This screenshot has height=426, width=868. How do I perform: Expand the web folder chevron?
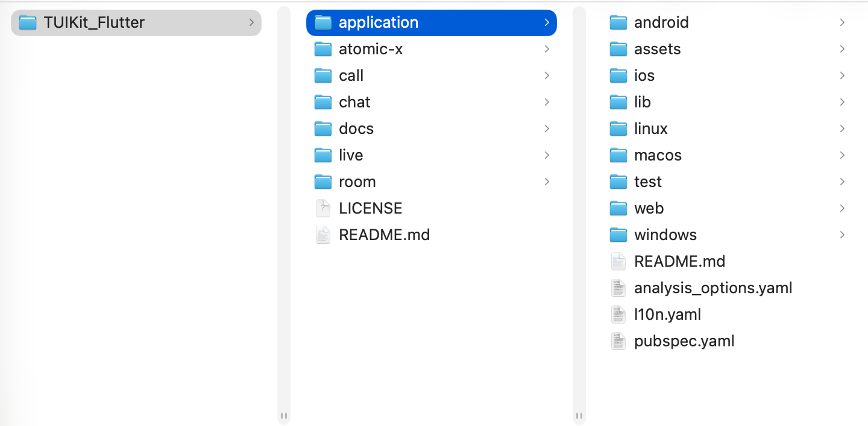point(842,209)
